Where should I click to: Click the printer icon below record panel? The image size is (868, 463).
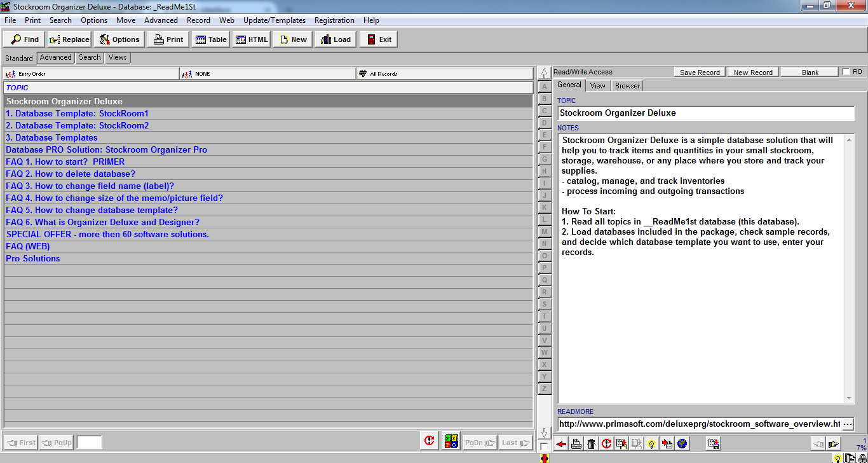[x=576, y=444]
